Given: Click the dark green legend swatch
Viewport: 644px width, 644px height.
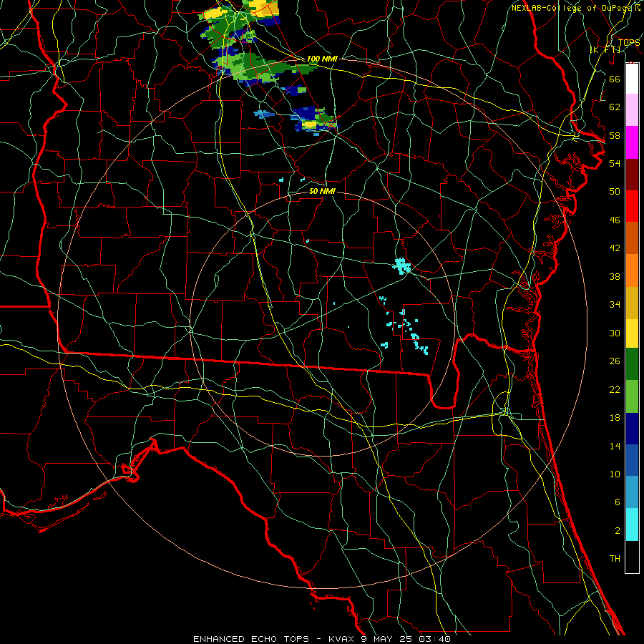Looking at the screenshot, I should (x=632, y=364).
